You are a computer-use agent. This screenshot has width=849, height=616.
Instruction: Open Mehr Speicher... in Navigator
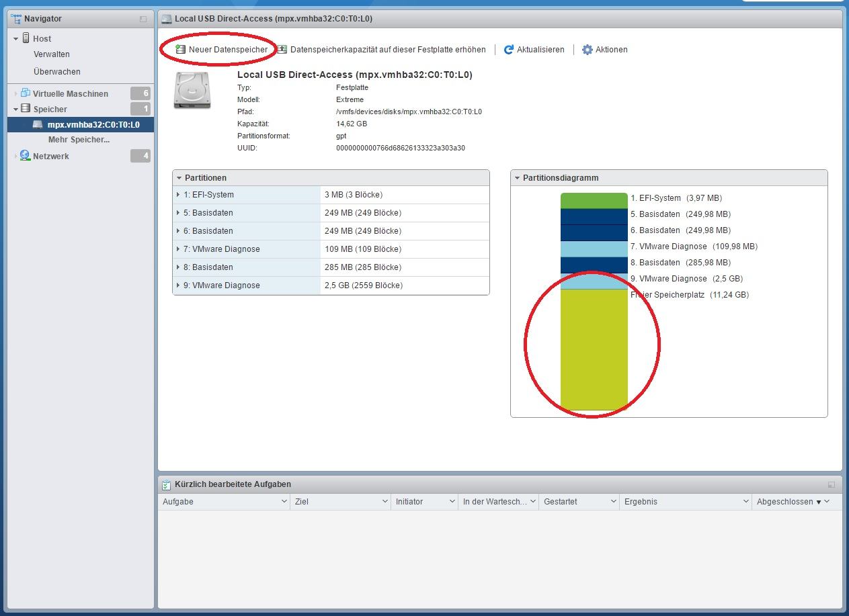(79, 140)
